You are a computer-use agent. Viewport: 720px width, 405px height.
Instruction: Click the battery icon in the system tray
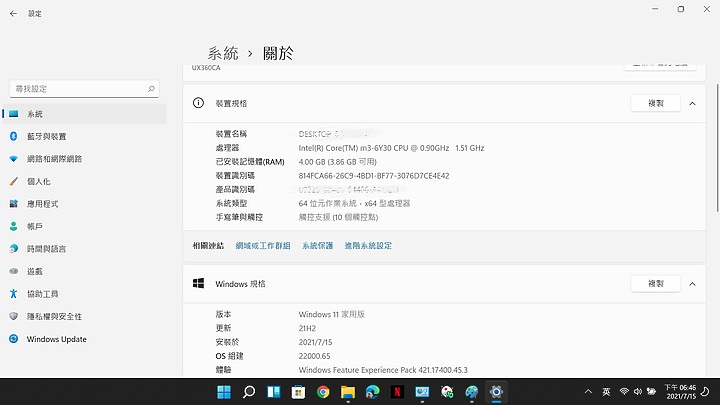[x=651, y=391]
